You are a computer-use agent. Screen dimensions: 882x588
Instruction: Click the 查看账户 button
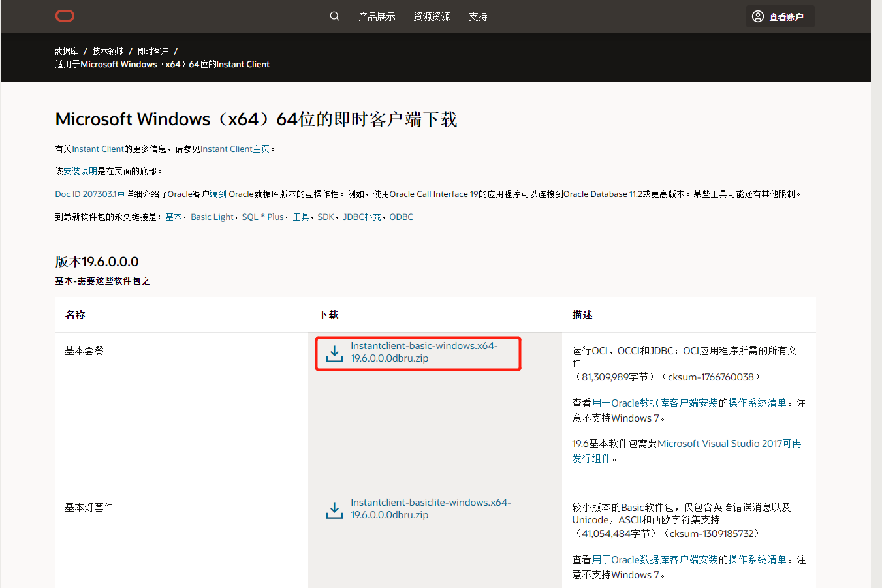click(780, 16)
